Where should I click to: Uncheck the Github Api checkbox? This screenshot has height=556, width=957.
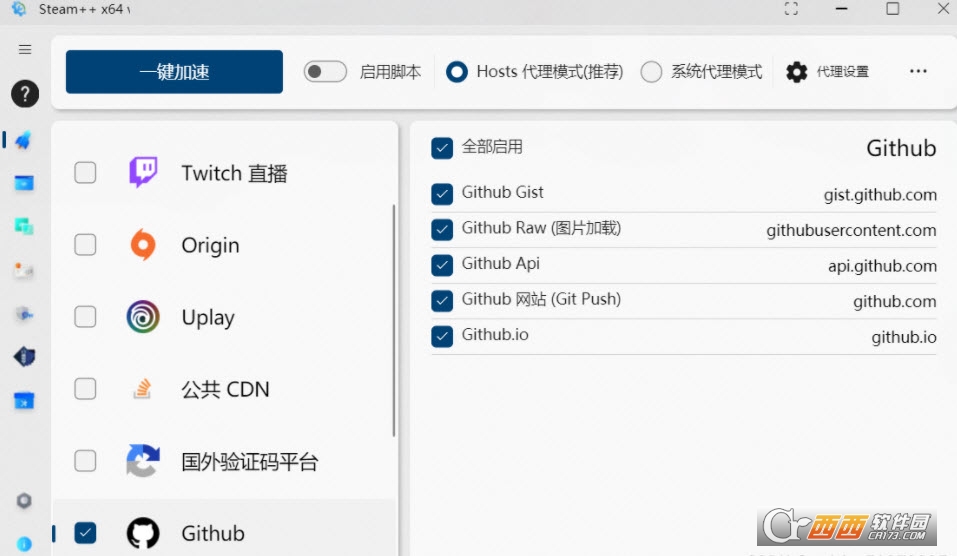tap(442, 265)
